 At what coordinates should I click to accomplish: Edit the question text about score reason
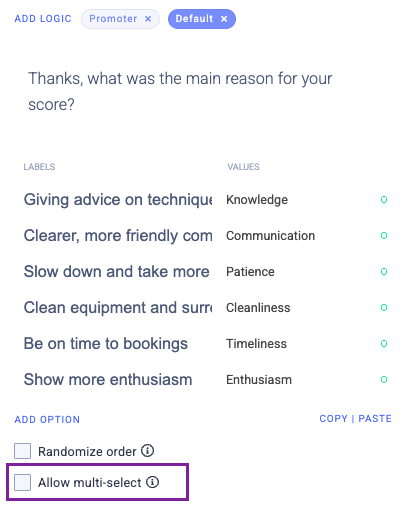[180, 91]
